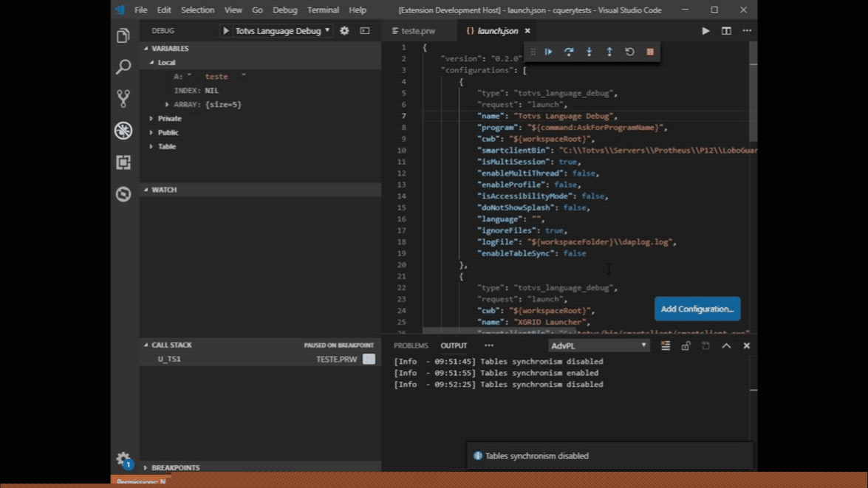
Task: Continue debugging from debug toolbar
Action: coord(549,52)
